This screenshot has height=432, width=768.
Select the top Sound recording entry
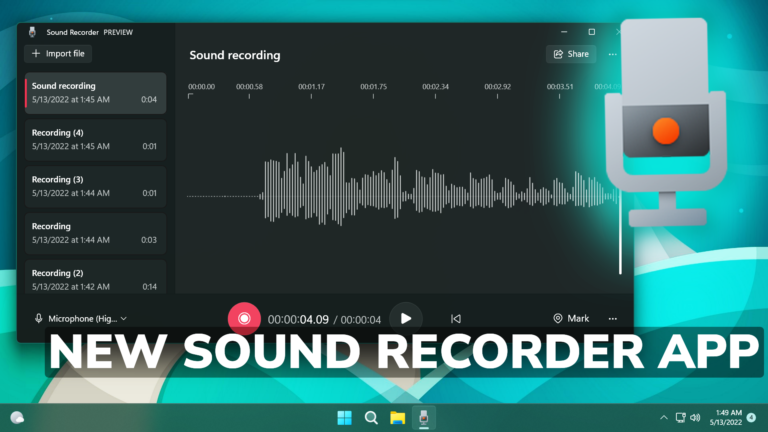[x=94, y=93]
